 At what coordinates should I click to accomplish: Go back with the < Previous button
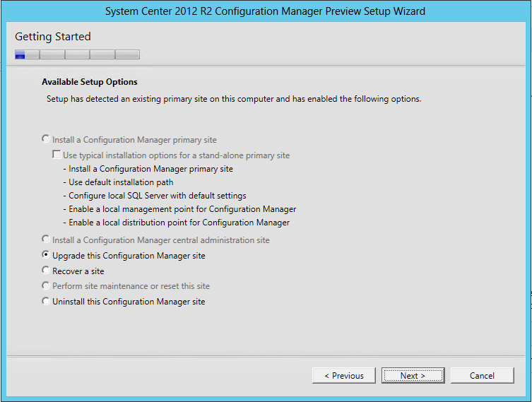pos(343,376)
